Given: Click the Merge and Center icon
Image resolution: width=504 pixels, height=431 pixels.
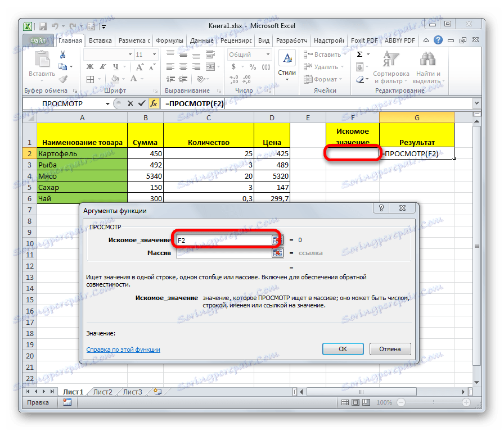Looking at the screenshot, I should (x=210, y=67).
